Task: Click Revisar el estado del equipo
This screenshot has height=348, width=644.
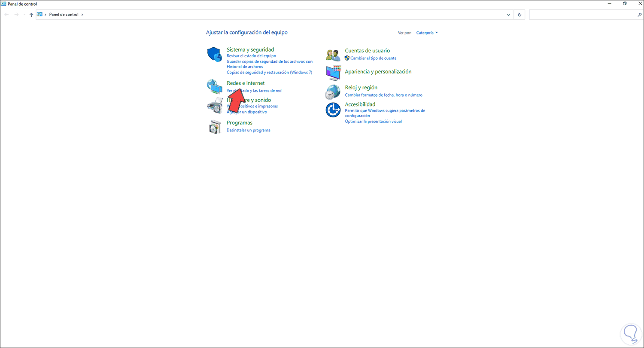Action: click(x=251, y=56)
